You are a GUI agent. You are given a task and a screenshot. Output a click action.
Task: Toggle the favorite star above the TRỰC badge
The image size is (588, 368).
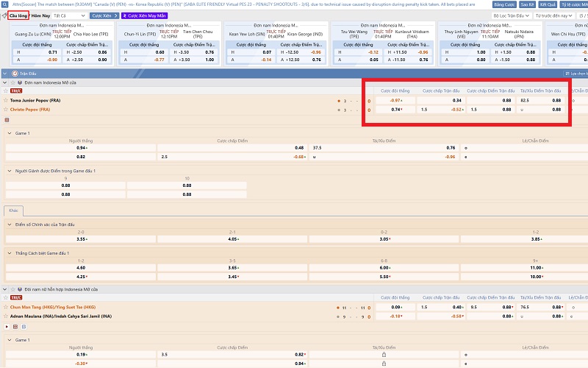click(4, 91)
